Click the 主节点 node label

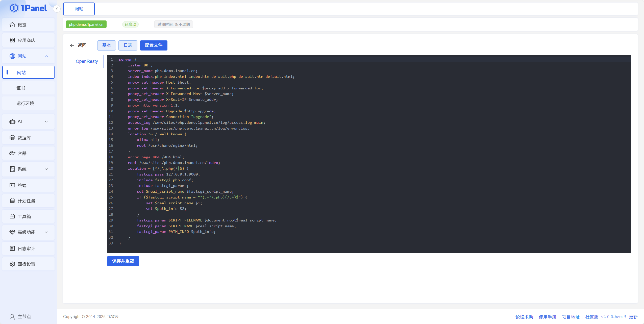click(24, 317)
